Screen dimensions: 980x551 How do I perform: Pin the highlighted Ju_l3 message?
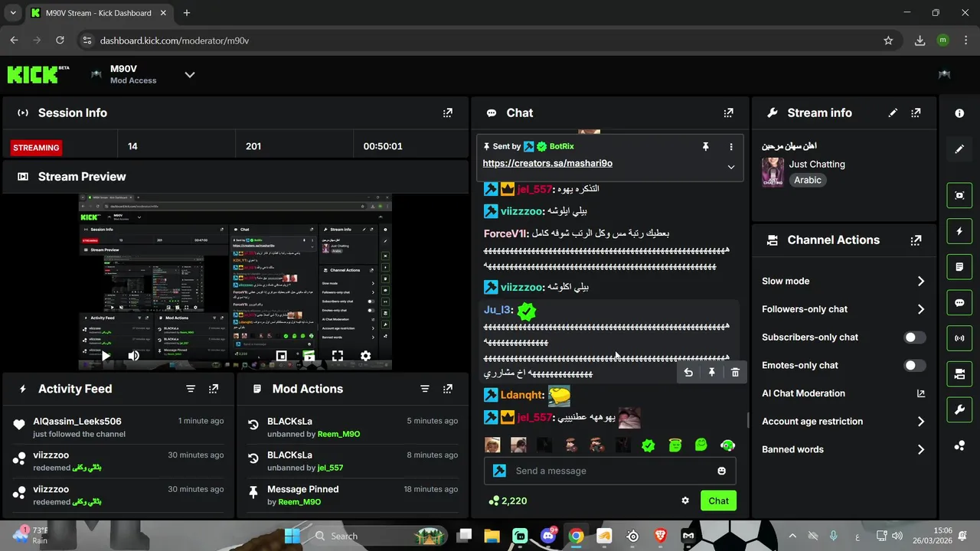[x=711, y=373]
